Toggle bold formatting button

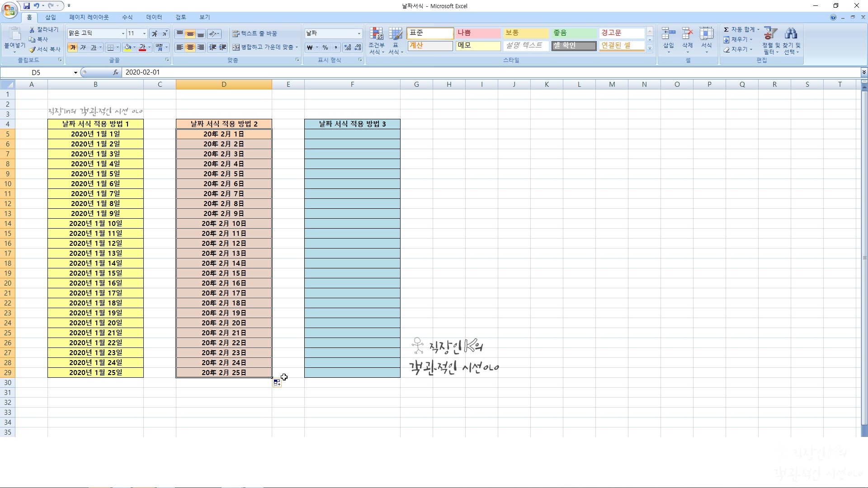point(73,47)
